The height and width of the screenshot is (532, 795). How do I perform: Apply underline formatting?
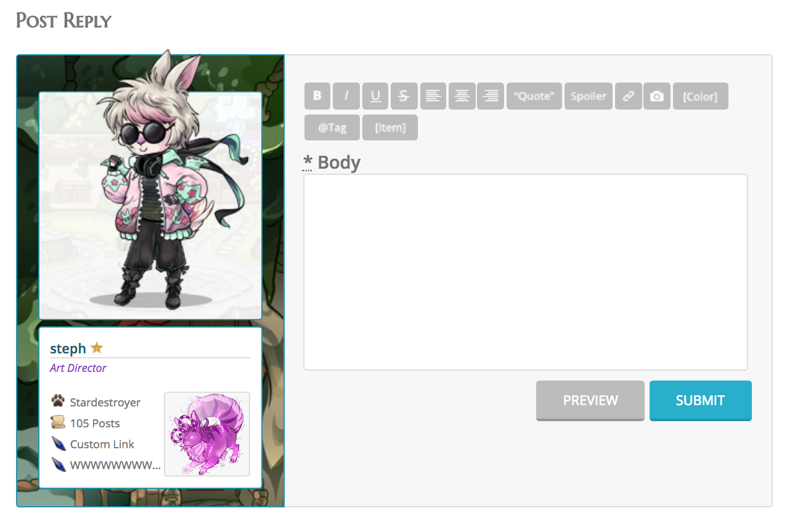point(375,96)
